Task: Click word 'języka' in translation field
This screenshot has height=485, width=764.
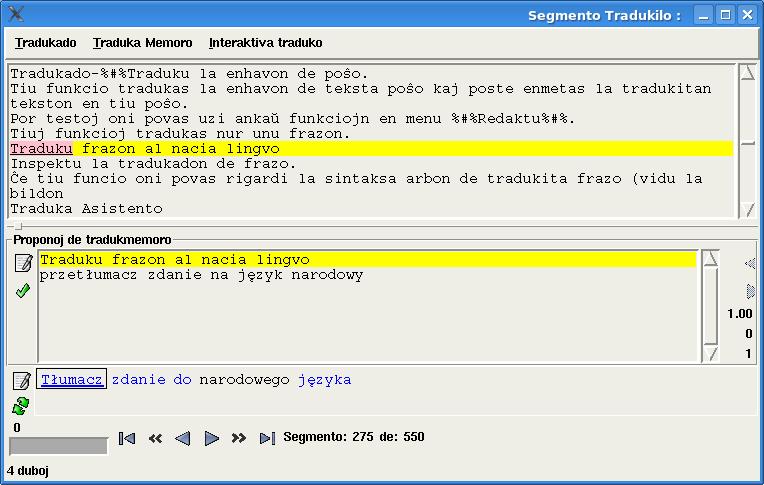Action: (x=325, y=380)
